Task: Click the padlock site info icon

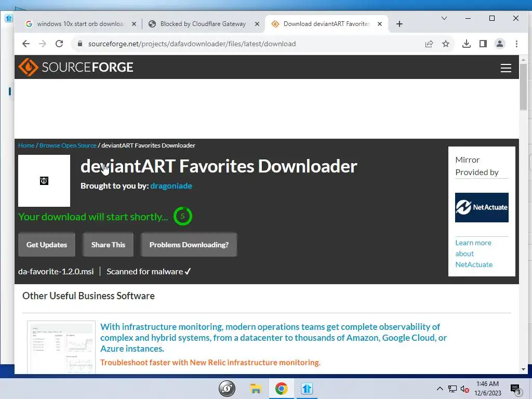Action: click(x=80, y=44)
